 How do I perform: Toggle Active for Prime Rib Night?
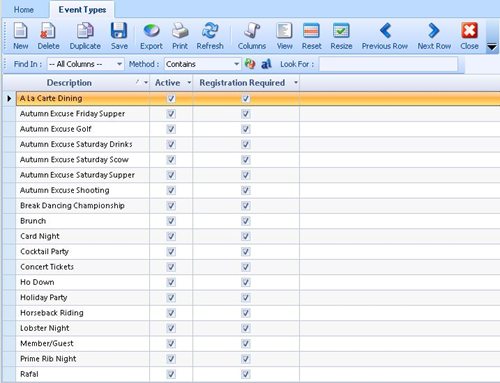pos(171,359)
